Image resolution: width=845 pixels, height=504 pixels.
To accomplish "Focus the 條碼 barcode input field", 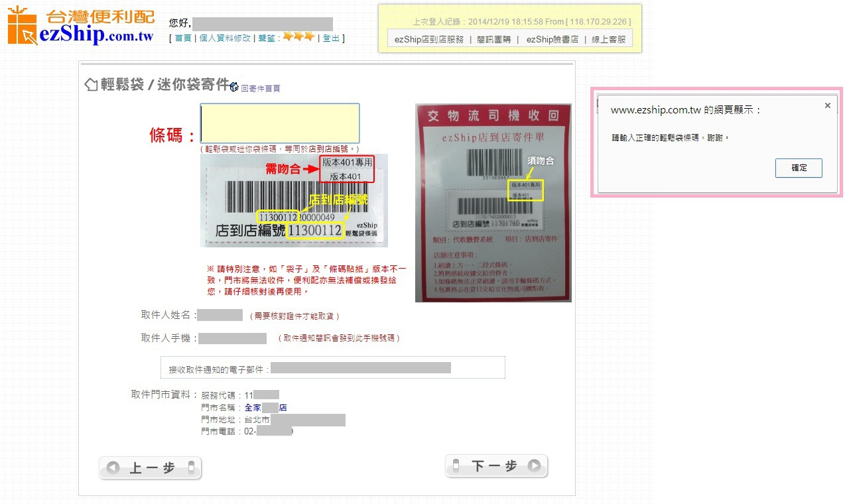I will (280, 123).
